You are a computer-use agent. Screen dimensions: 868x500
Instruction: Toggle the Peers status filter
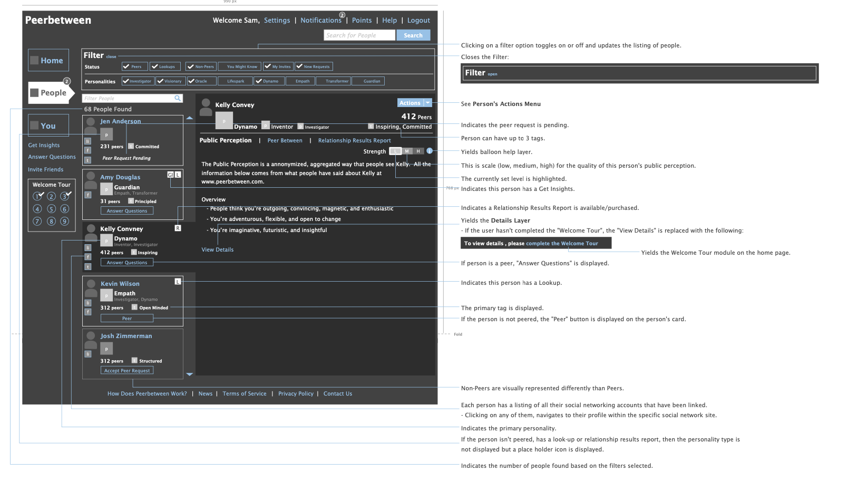pos(135,66)
